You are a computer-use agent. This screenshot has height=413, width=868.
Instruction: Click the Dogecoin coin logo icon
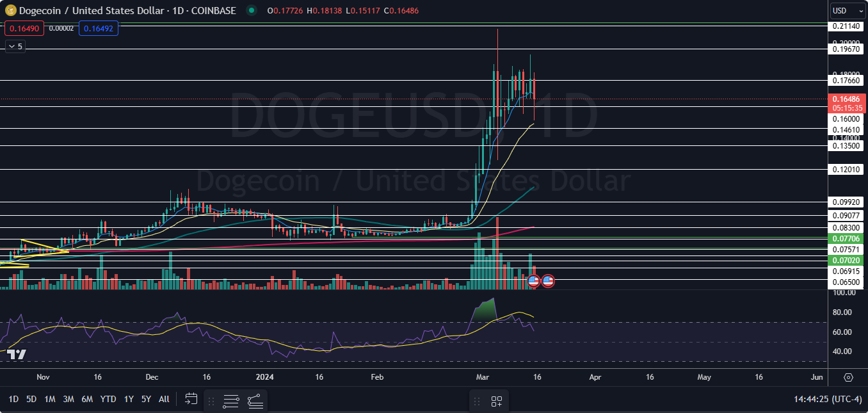[x=10, y=10]
